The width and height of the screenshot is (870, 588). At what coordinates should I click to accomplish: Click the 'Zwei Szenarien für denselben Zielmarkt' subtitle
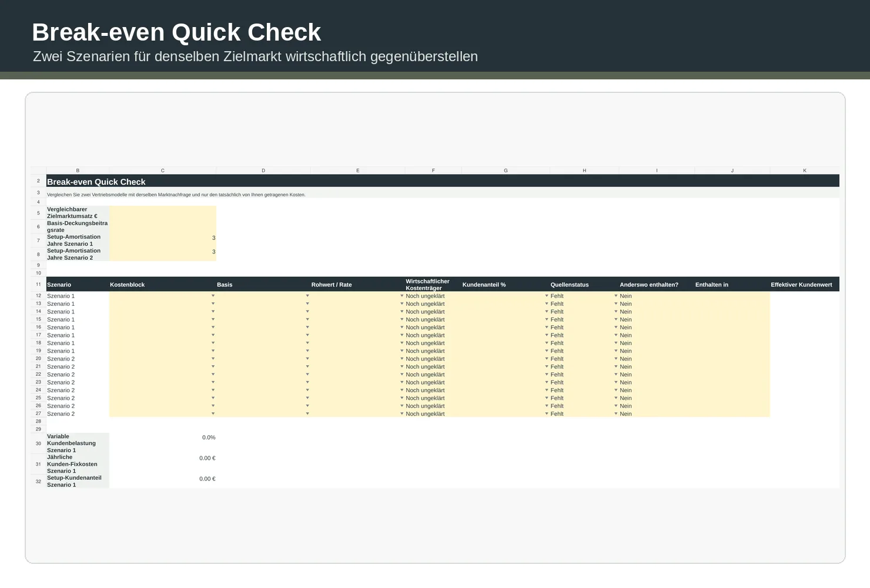(x=255, y=56)
